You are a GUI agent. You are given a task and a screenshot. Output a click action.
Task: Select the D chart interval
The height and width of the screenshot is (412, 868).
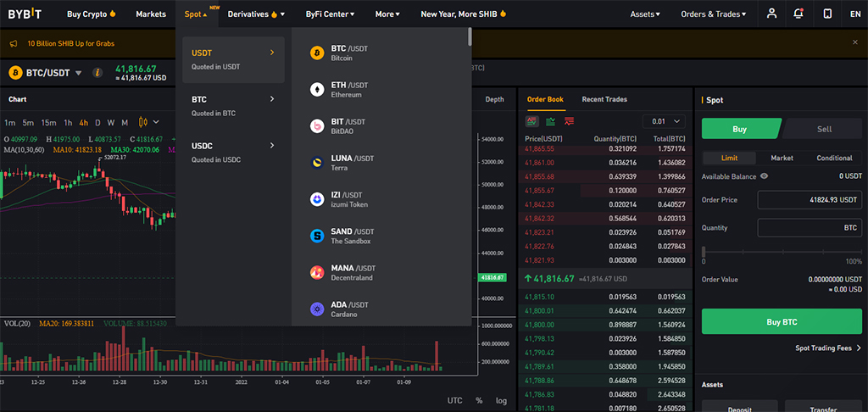(98, 122)
